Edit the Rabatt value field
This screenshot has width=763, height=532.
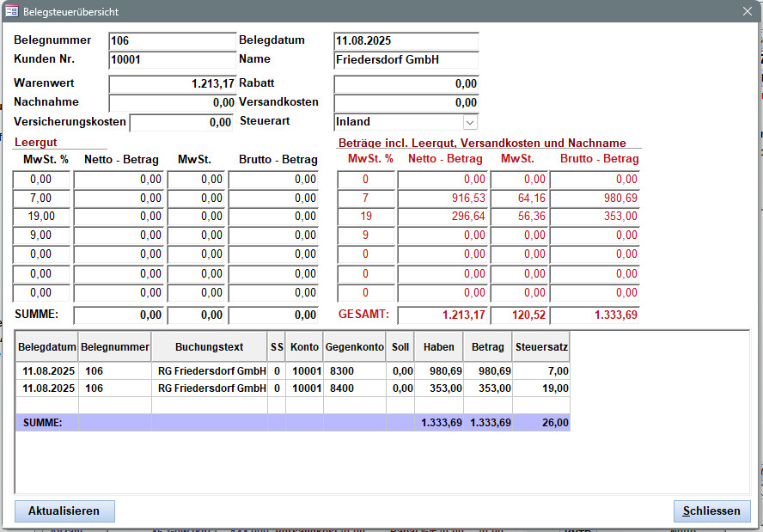click(406, 84)
